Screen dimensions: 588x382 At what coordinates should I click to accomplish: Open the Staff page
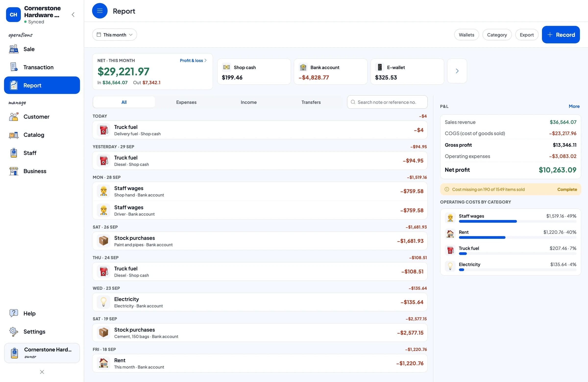point(42,153)
